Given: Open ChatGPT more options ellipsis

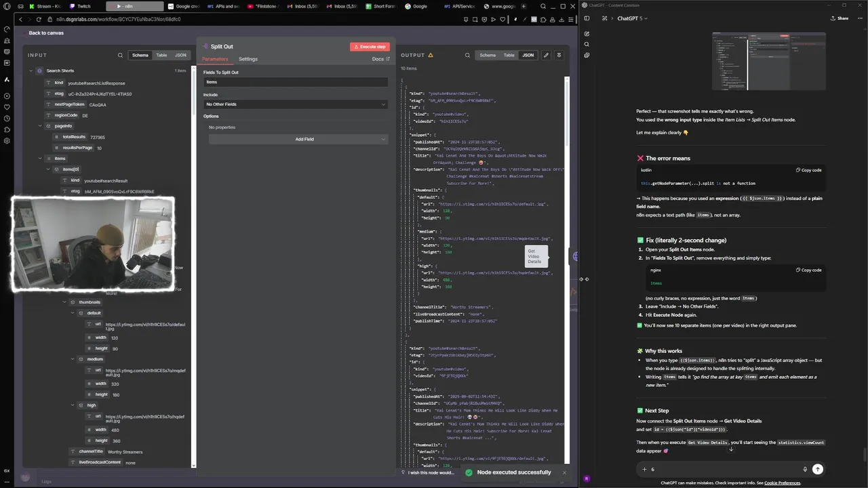Looking at the screenshot, I should point(859,18).
